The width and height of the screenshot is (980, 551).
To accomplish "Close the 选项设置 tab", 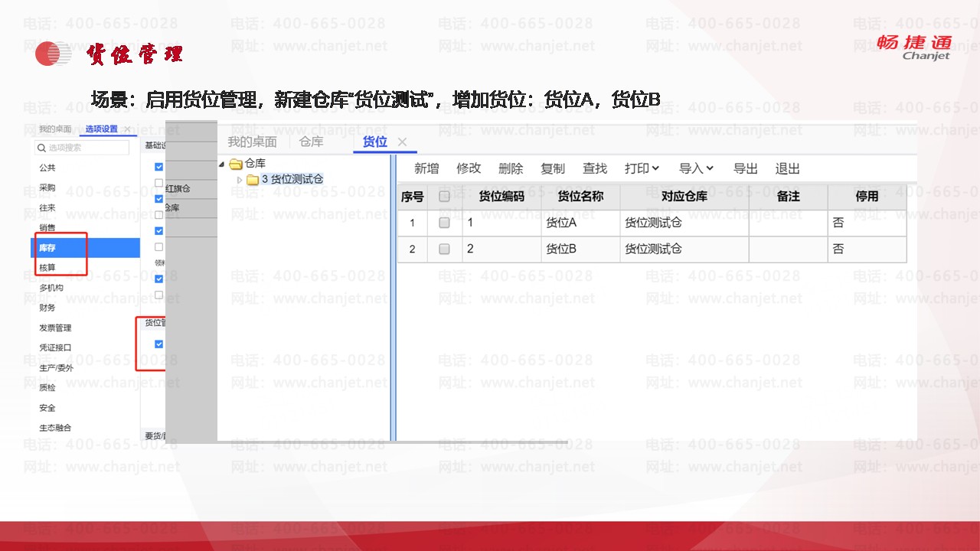I will (x=127, y=129).
